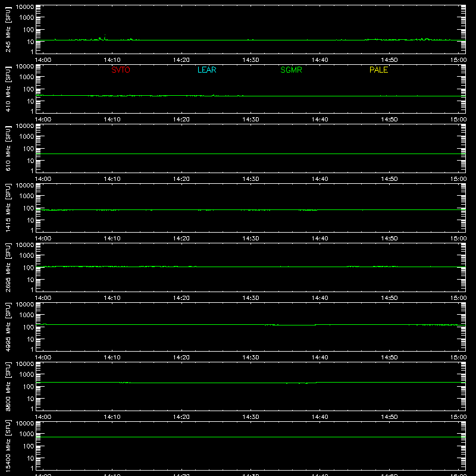The height and width of the screenshot is (476, 476).
Task: Click the cyan LEAR station label
Action: pos(206,70)
